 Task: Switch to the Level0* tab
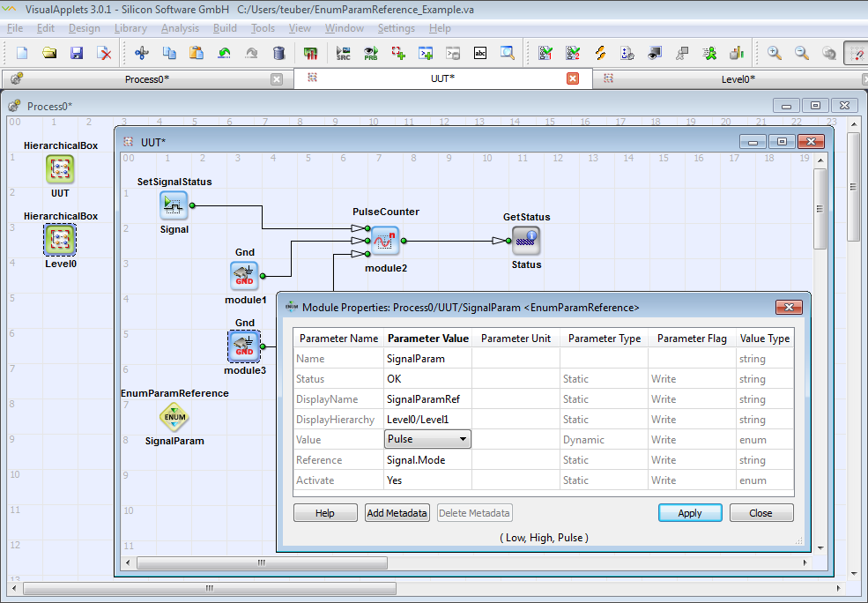pyautogui.click(x=738, y=79)
